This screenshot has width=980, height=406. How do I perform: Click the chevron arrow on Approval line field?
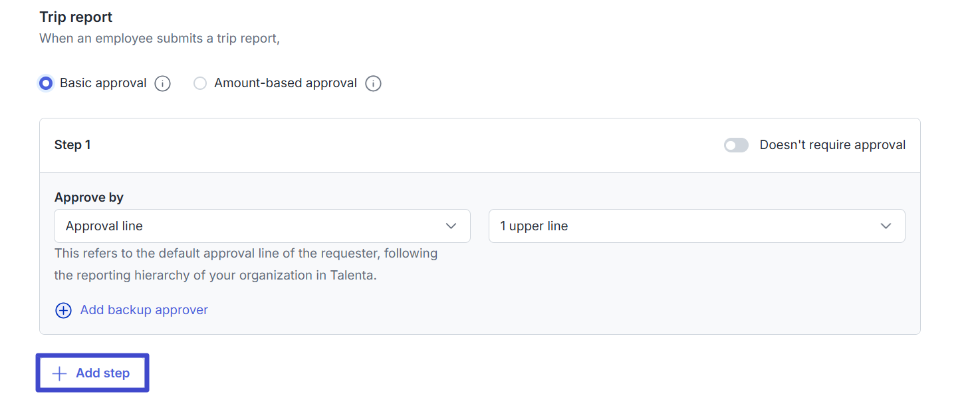tap(451, 226)
